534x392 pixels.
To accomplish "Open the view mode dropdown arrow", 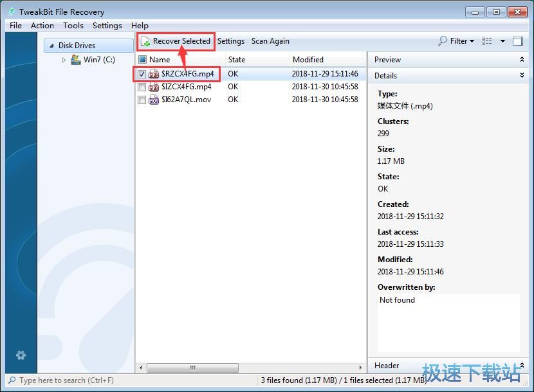I will (x=502, y=41).
